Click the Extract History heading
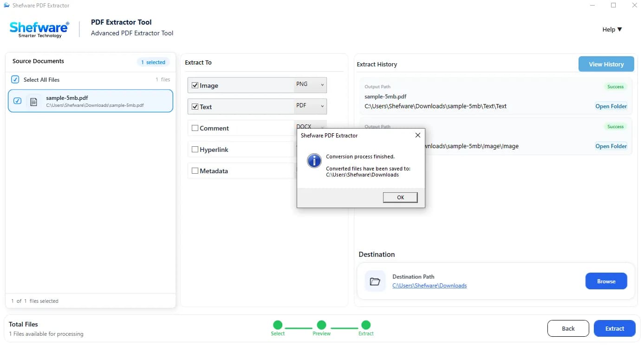The image size is (644, 346). click(x=377, y=65)
